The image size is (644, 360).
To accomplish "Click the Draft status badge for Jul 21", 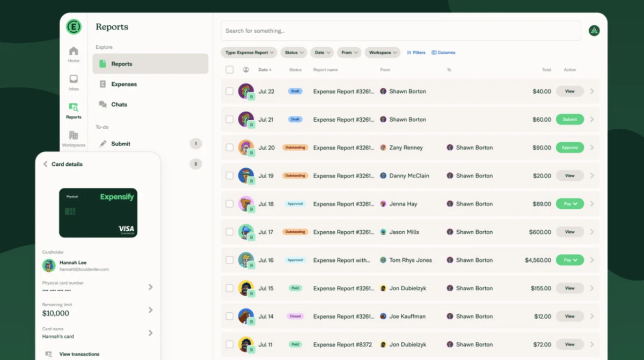I will click(295, 119).
